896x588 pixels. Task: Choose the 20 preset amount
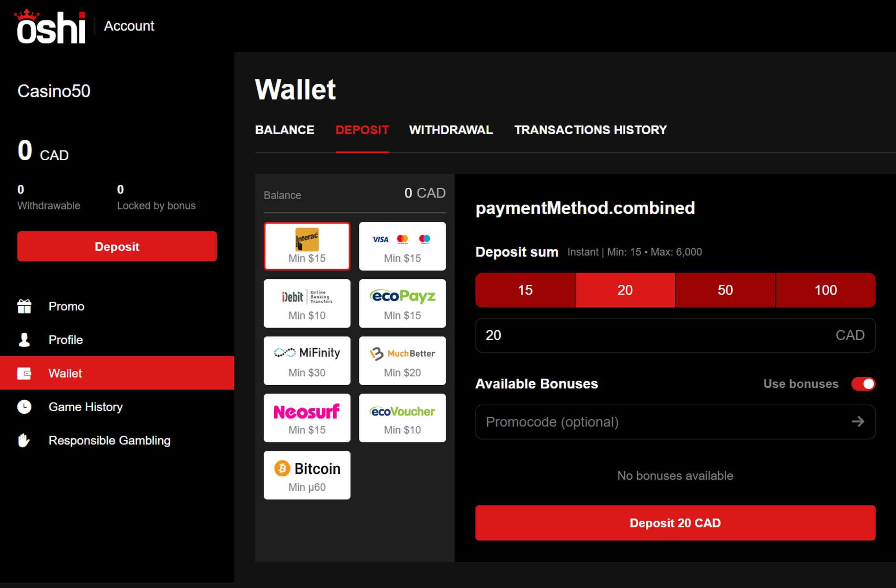pos(625,290)
